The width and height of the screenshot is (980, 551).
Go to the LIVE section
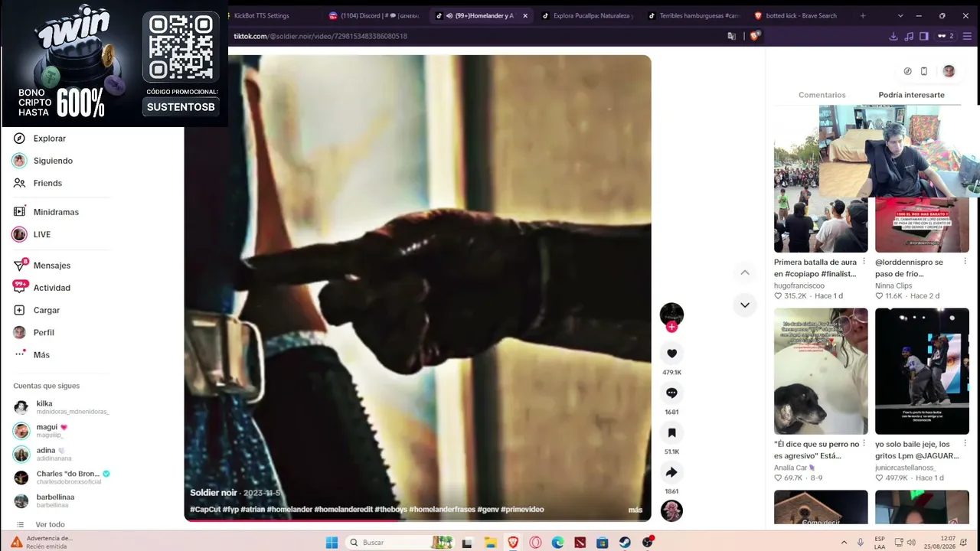pyautogui.click(x=41, y=235)
